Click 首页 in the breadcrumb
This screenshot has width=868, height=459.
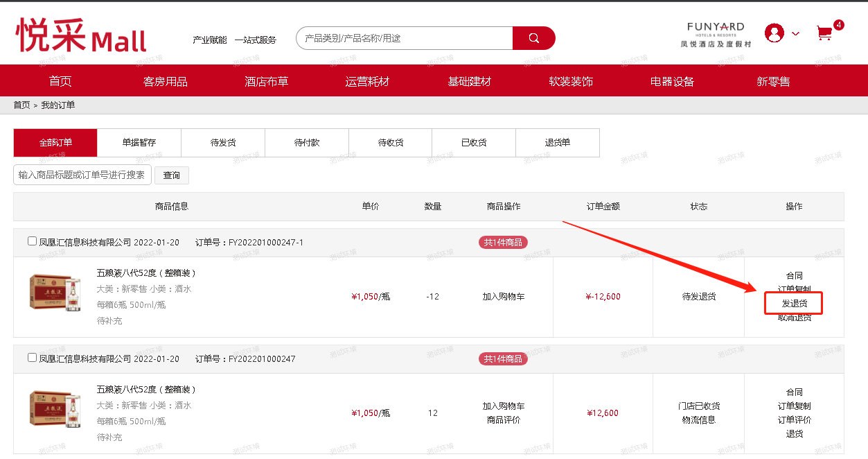click(x=22, y=105)
